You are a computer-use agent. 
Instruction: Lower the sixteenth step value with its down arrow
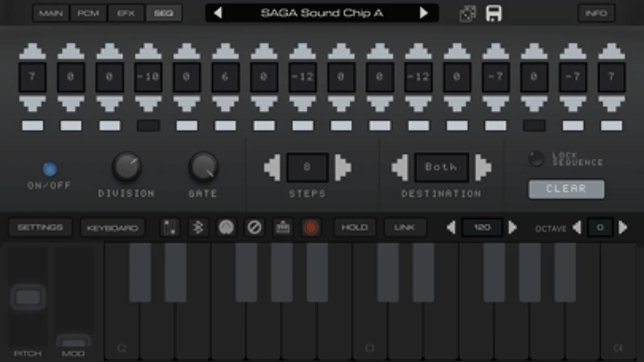(x=611, y=104)
